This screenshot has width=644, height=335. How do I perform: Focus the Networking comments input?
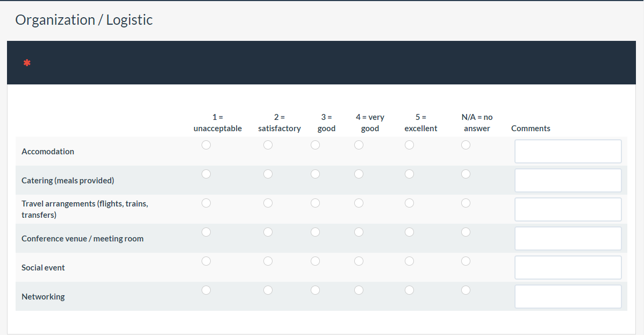[x=568, y=297]
